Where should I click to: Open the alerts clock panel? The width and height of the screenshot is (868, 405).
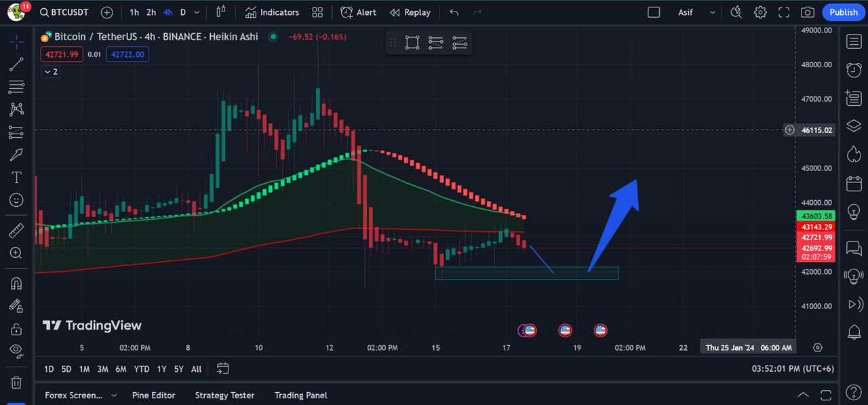[854, 69]
